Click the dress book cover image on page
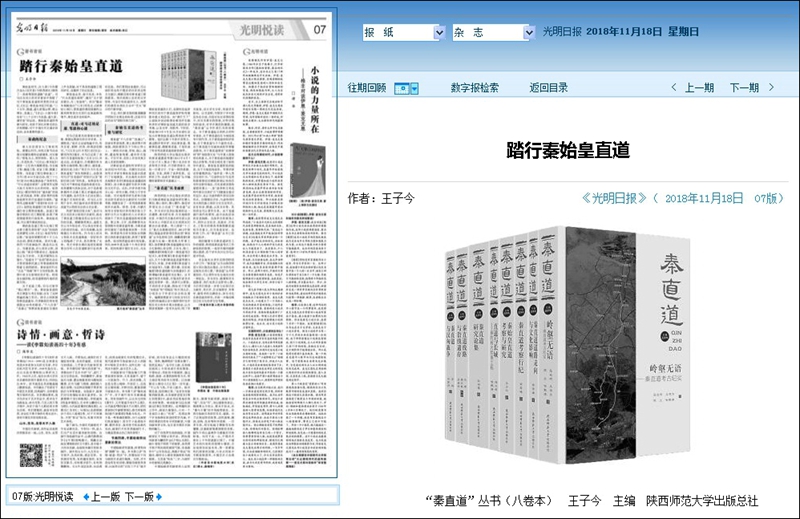The height and width of the screenshot is (519, 800). (308, 170)
